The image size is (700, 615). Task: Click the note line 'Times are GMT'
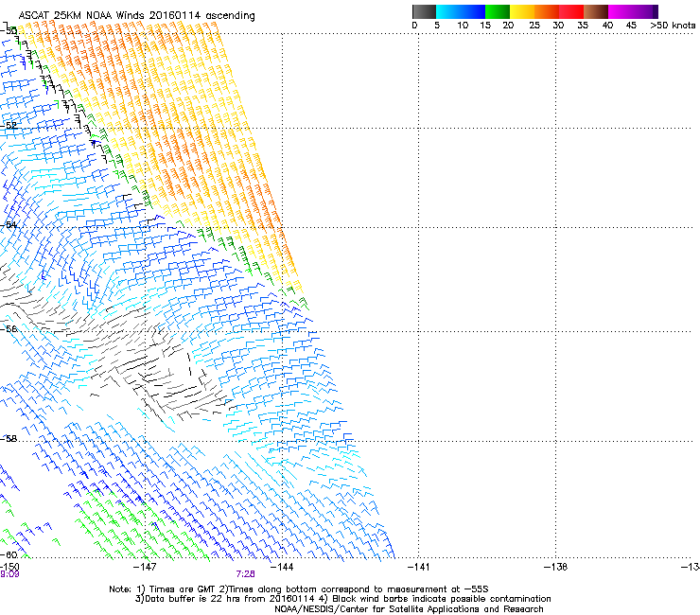(299, 589)
